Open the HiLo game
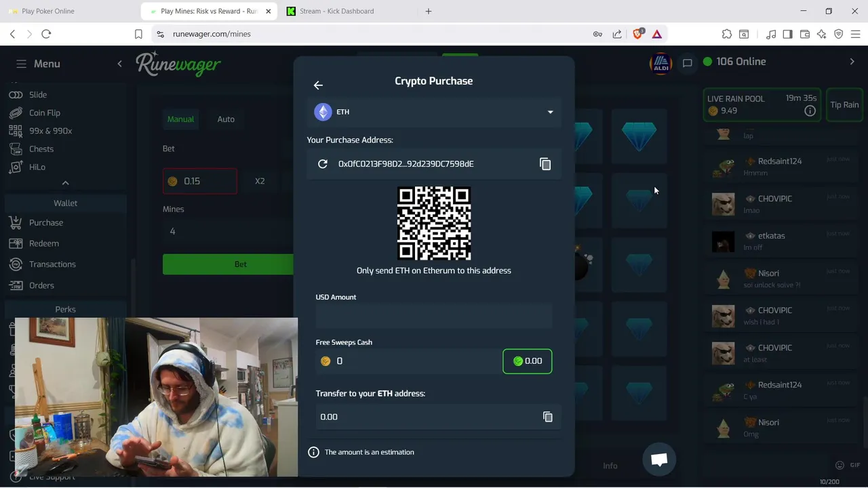This screenshot has height=488, width=868. [37, 167]
